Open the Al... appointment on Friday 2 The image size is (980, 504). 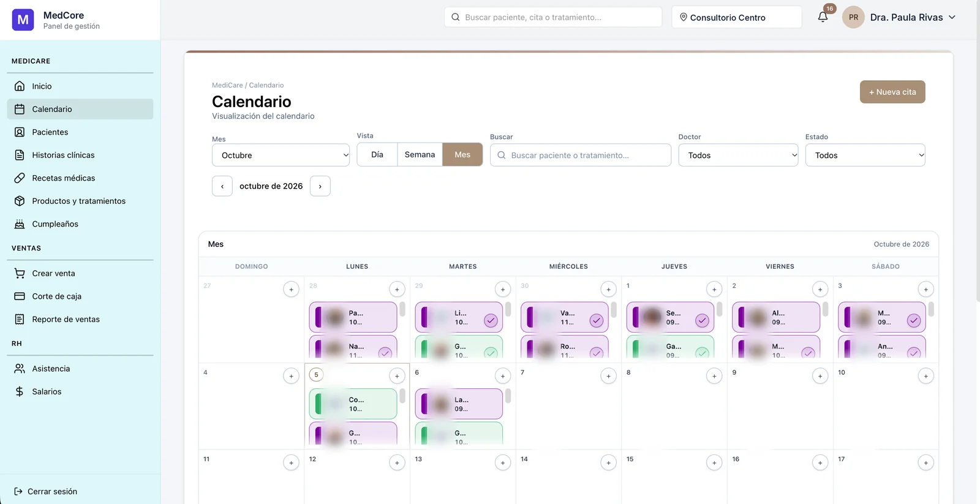click(776, 317)
